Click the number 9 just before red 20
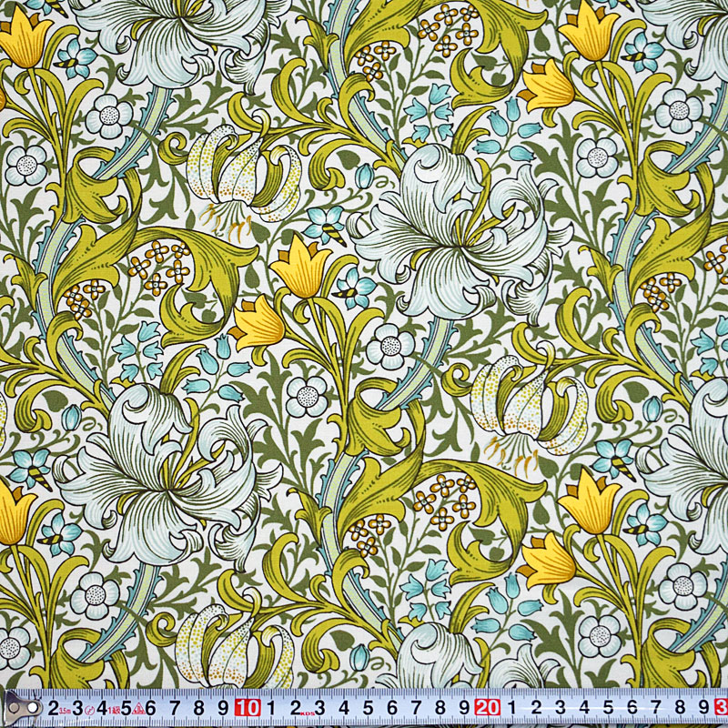Viewport: 728px width, 728px height. (465, 707)
